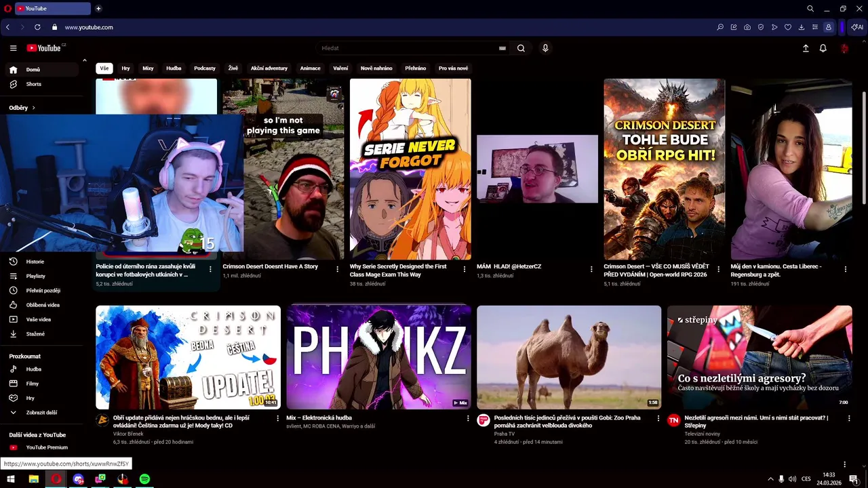Image resolution: width=868 pixels, height=488 pixels.
Task: Open the account avatar menu
Action: point(844,48)
